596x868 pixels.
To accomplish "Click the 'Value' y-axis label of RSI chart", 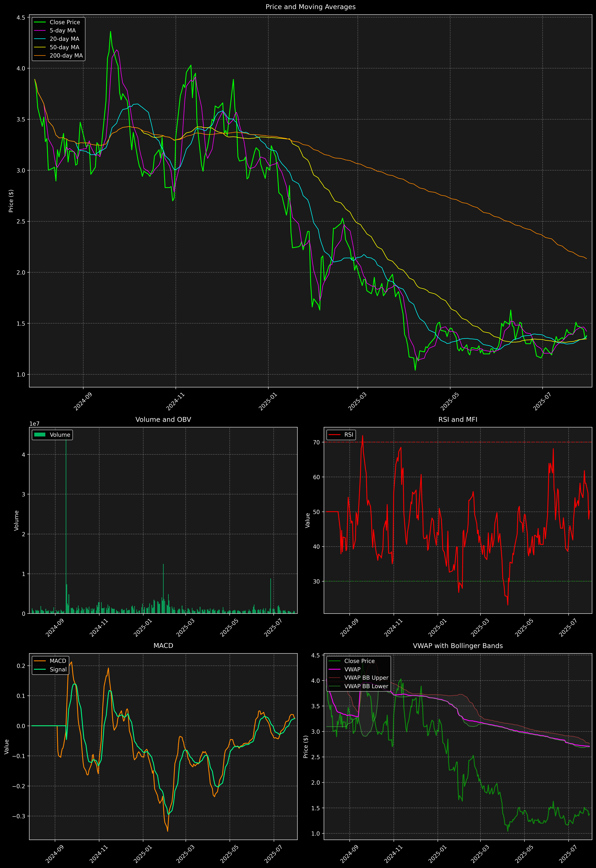I will [308, 520].
